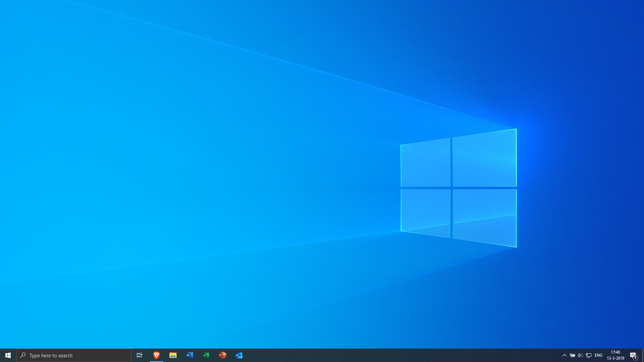Launch Outlook from the taskbar
Image resolution: width=644 pixels, height=362 pixels.
pyautogui.click(x=239, y=355)
